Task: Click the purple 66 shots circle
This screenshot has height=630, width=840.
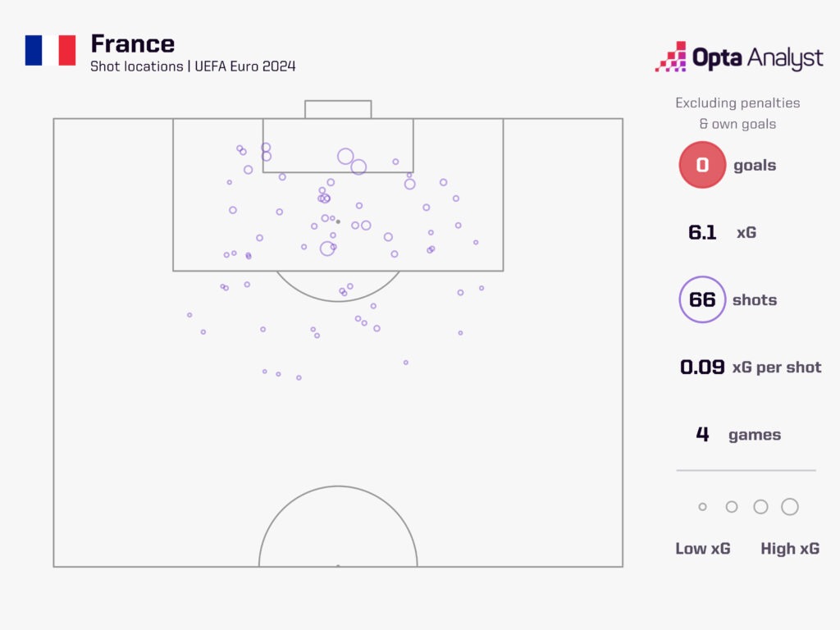Action: [x=702, y=299]
